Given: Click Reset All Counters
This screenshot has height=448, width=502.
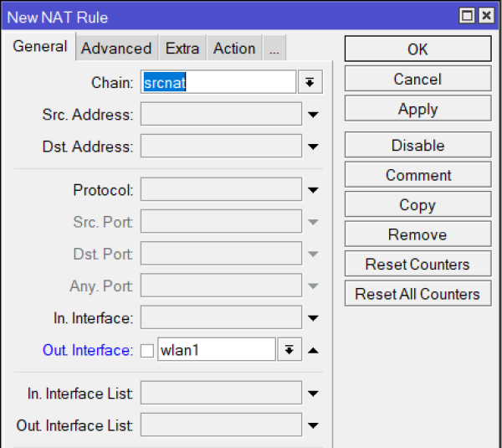Looking at the screenshot, I should [417, 294].
